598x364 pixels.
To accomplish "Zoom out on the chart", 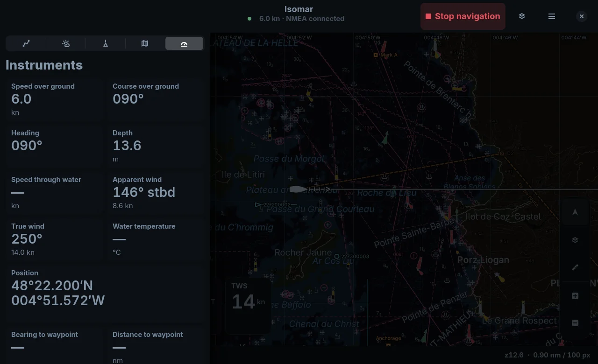I will point(575,323).
